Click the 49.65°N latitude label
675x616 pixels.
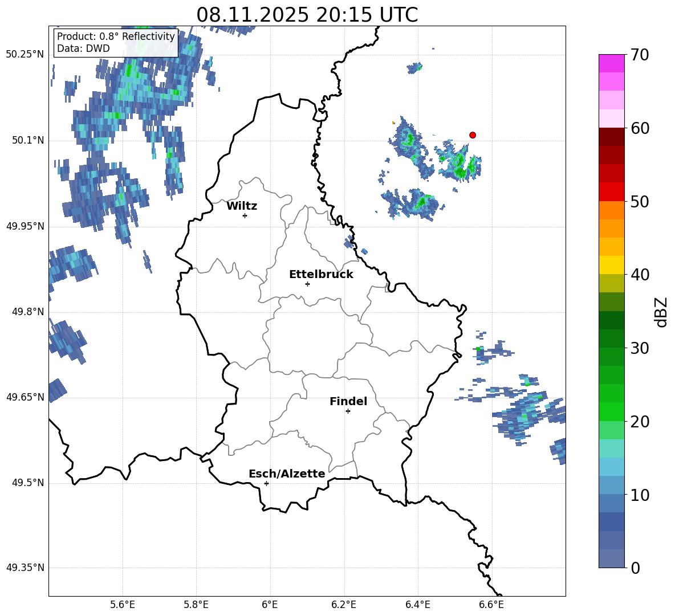(x=25, y=397)
